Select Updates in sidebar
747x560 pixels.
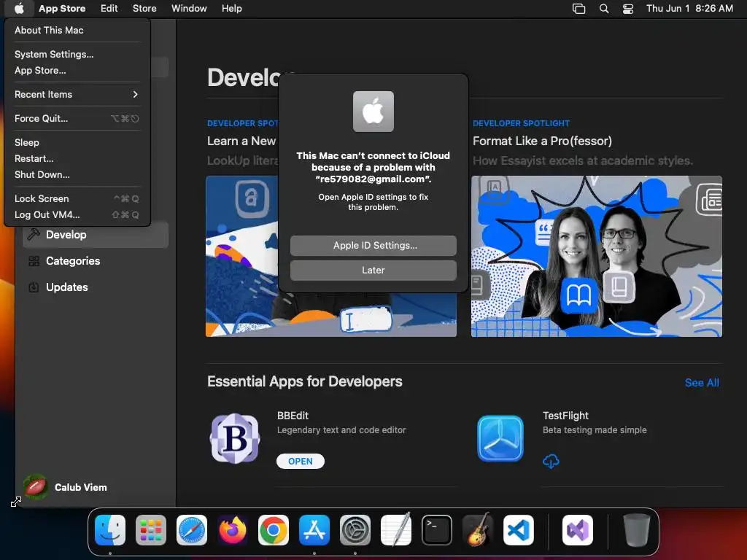click(x=96, y=287)
